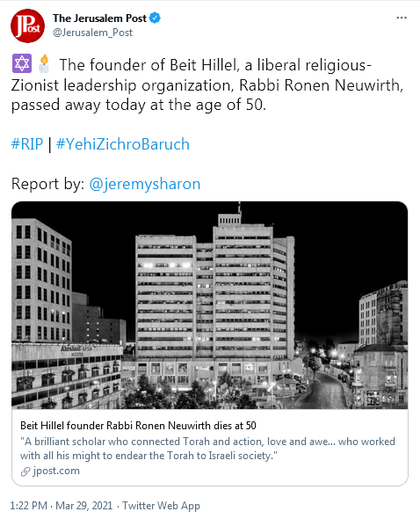This screenshot has width=420, height=519.
Task: Open the @jeremysharon mention
Action: click(145, 184)
